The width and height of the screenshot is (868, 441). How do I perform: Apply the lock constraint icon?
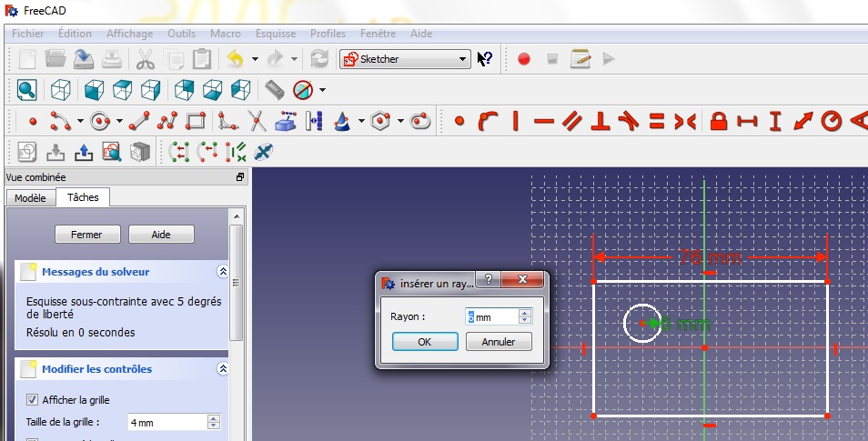tap(719, 121)
